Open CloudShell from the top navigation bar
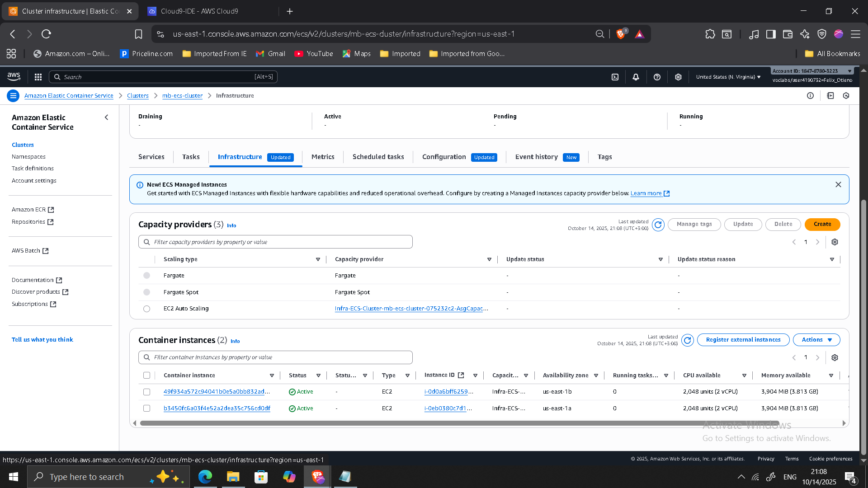 pyautogui.click(x=615, y=77)
